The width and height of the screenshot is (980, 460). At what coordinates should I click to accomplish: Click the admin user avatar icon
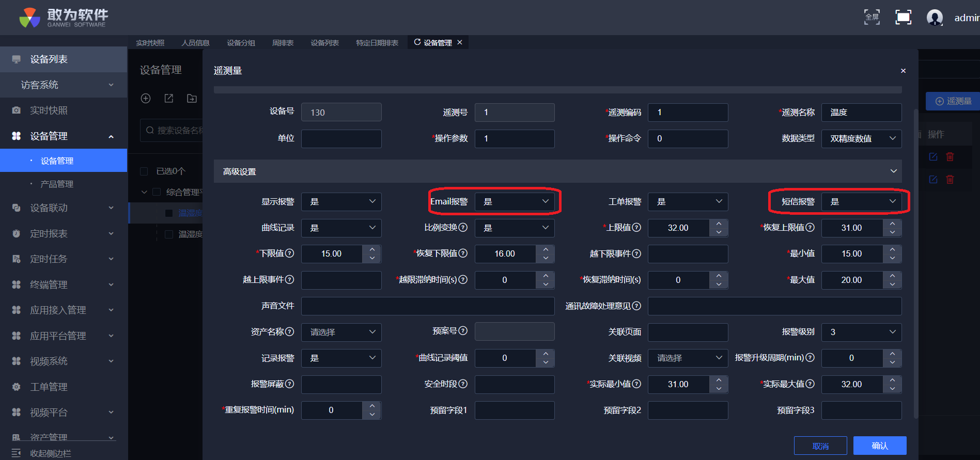935,18
